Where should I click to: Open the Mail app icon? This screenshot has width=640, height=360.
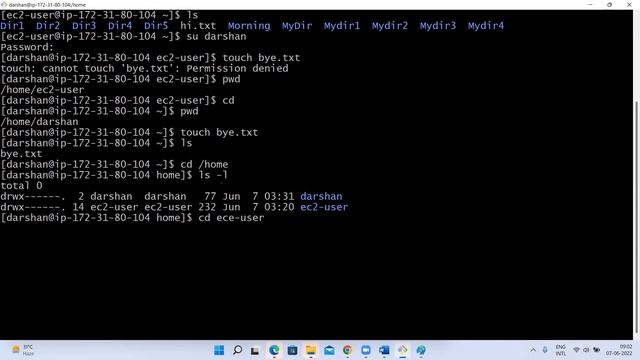tap(329, 350)
